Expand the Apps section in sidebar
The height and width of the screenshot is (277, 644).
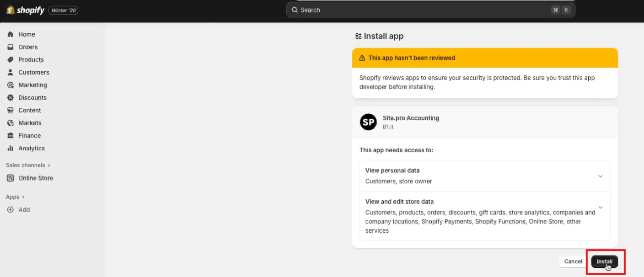click(15, 197)
